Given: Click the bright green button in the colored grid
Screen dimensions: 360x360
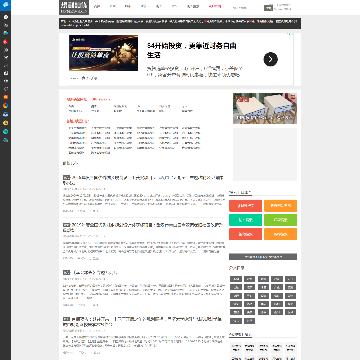Looking at the screenshot, I should (x=280, y=220).
